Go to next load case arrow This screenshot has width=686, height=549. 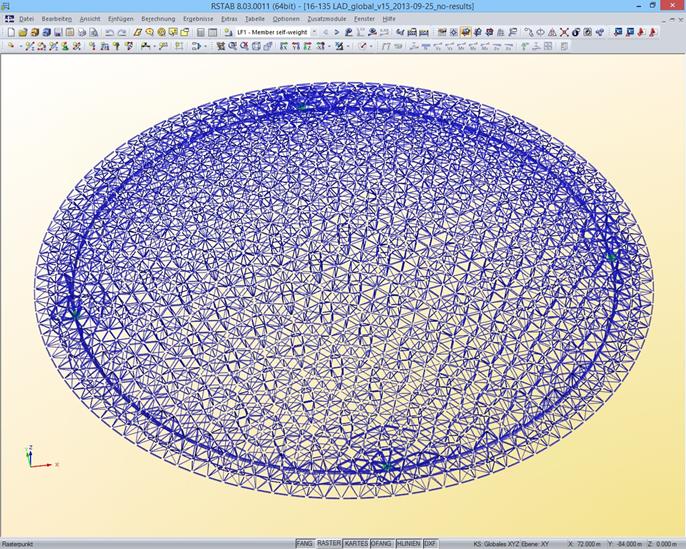coord(336,32)
